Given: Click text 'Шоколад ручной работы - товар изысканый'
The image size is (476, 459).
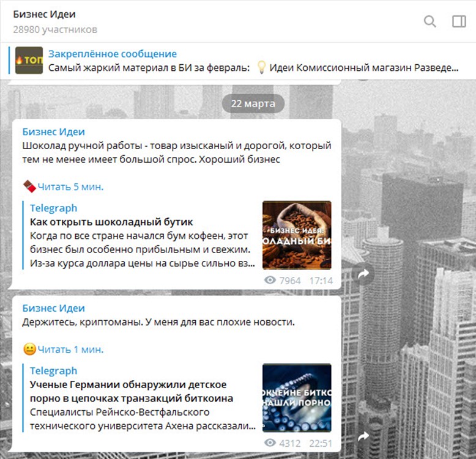Looking at the screenshot, I should click(127, 145).
